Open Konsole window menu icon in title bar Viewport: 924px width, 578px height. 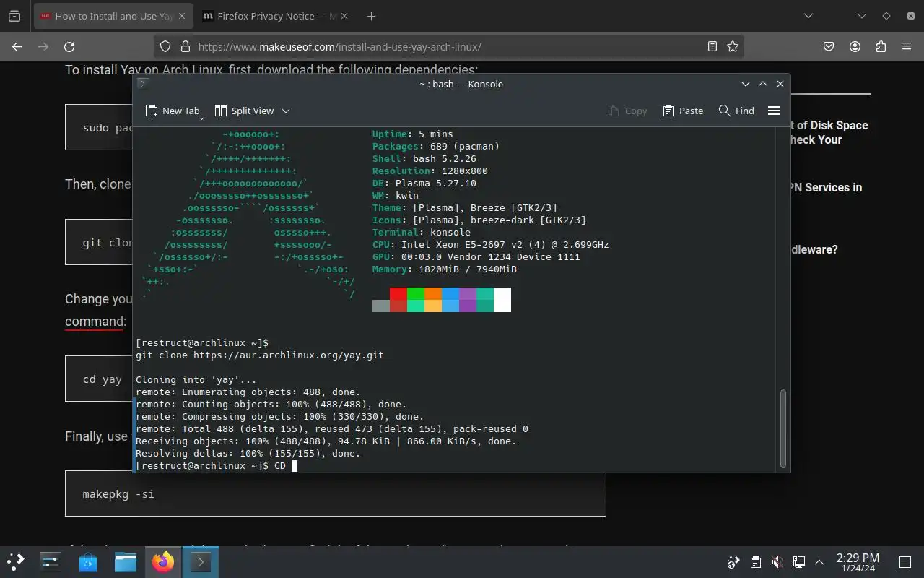point(142,84)
